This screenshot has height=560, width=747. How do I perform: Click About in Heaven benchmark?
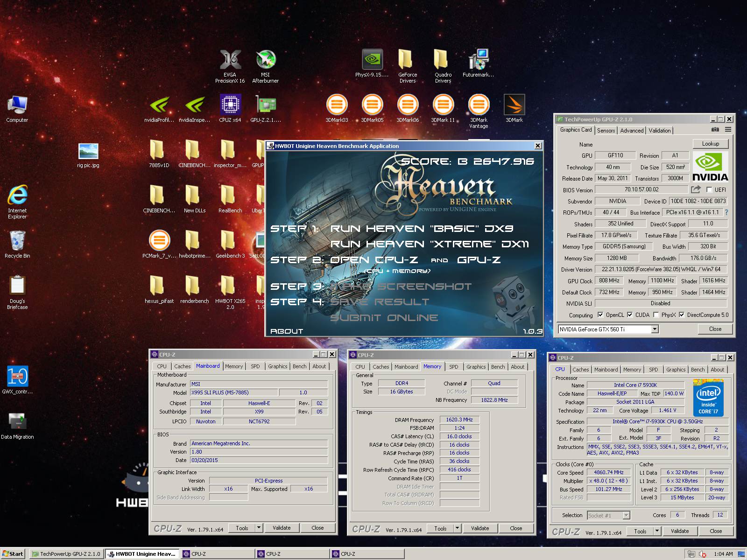click(x=287, y=331)
